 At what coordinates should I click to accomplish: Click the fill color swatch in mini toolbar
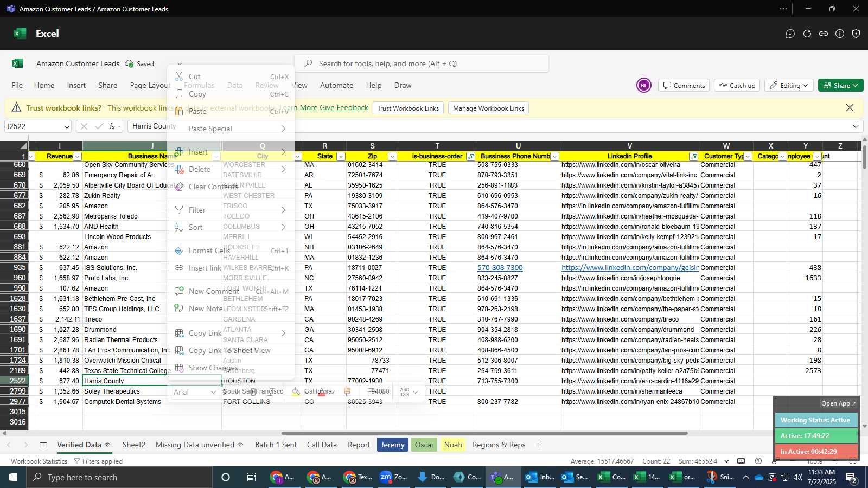click(296, 391)
